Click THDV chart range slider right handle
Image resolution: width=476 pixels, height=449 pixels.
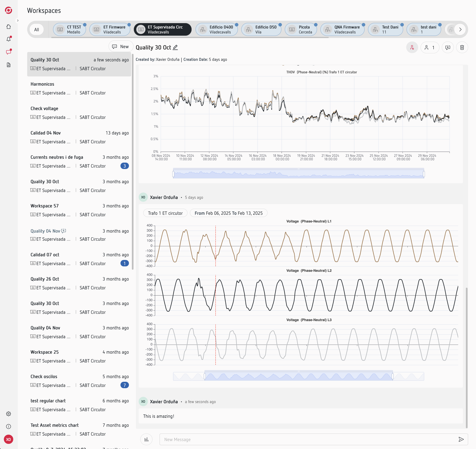click(x=424, y=174)
